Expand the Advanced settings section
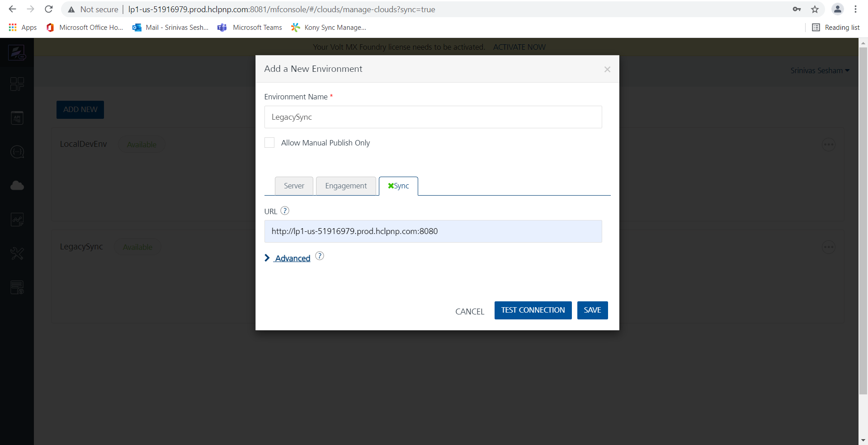 [x=292, y=258]
